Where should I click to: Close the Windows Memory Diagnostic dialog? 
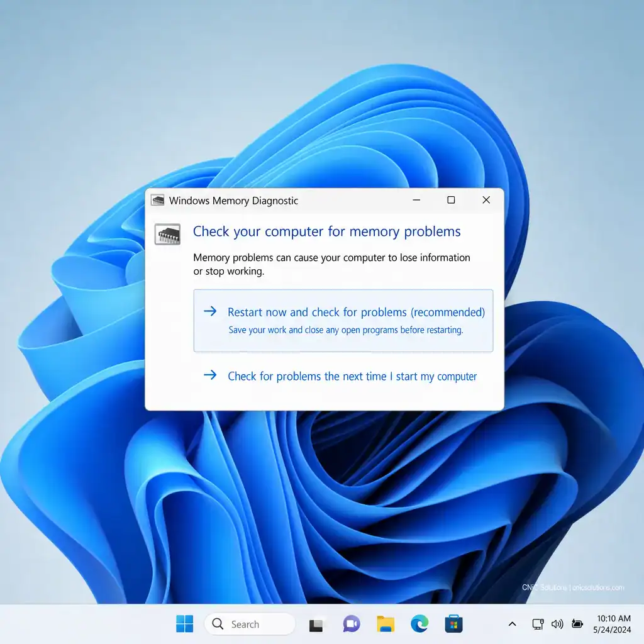coord(486,200)
